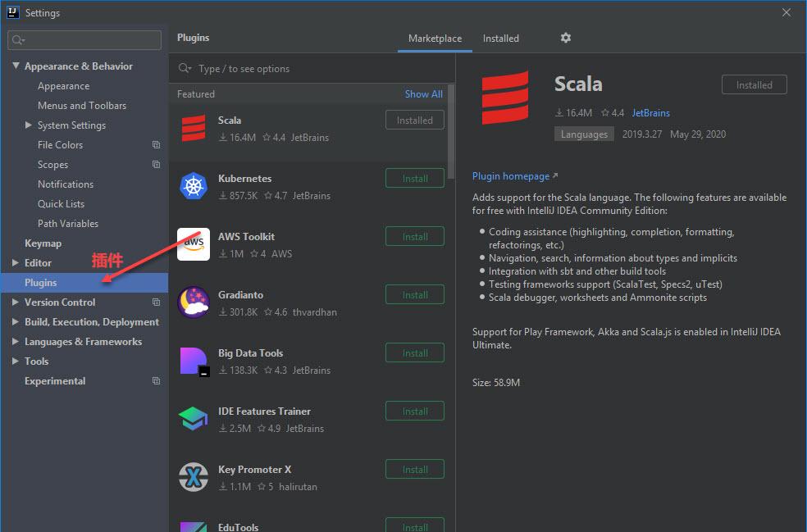This screenshot has height=532, width=807.
Task: Click the Kubernetes plugin icon
Action: tap(194, 186)
